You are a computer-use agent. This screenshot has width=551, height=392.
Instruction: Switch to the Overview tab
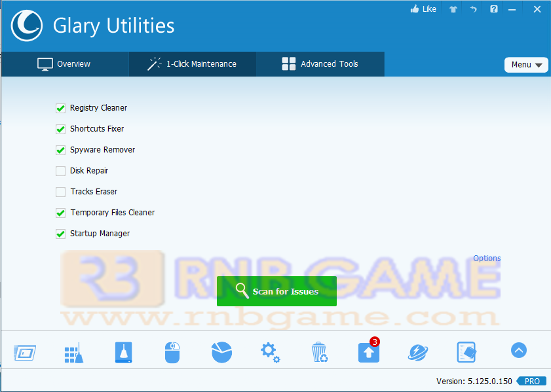pyautogui.click(x=65, y=64)
